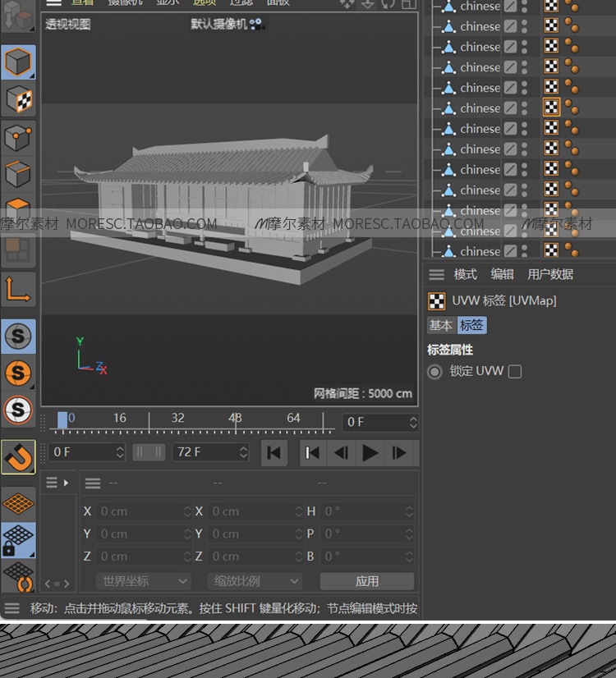Toggle the Snap magnet icon
The height and width of the screenshot is (678, 616).
tap(18, 457)
